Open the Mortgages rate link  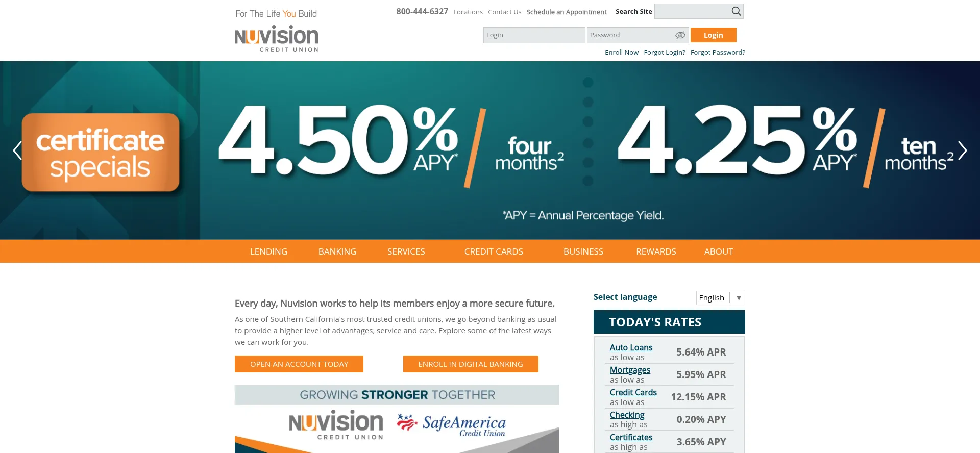click(630, 370)
